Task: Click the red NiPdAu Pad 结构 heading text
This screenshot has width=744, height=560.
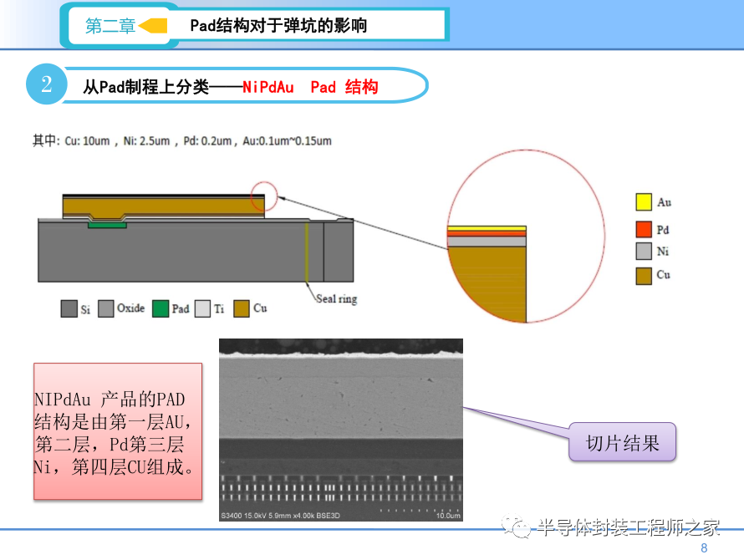Action: (x=310, y=87)
